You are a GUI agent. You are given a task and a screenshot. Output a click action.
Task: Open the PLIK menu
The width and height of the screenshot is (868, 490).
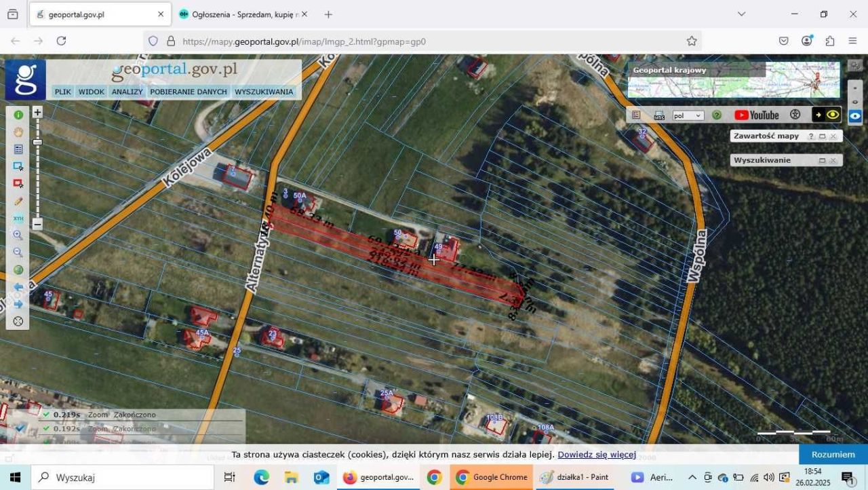coord(63,92)
